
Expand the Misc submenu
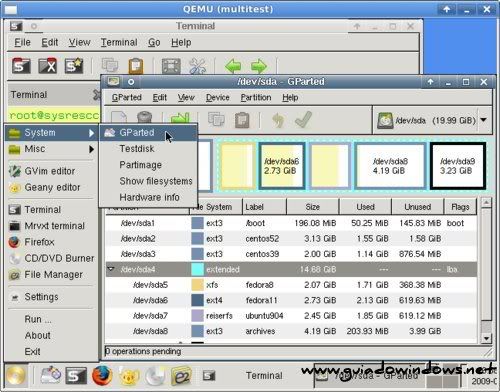pos(52,149)
